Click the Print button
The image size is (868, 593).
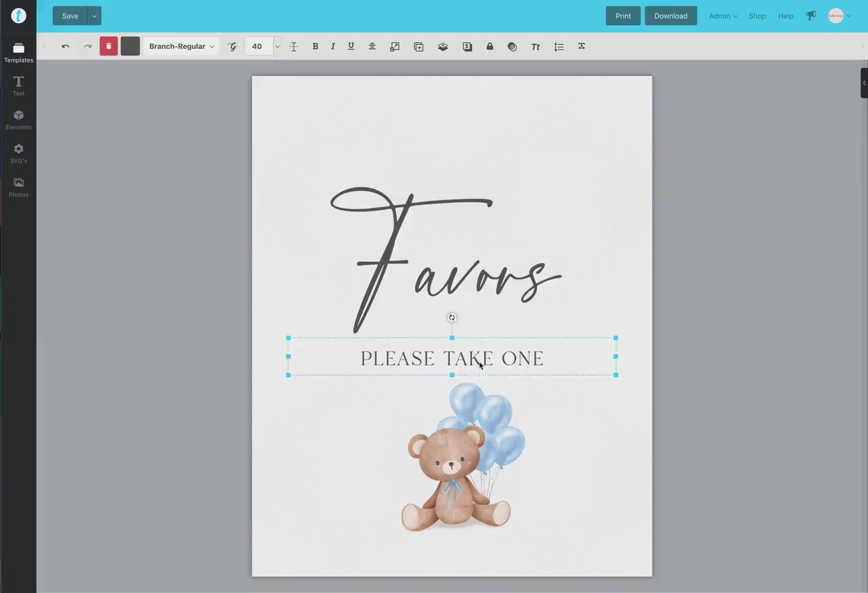pyautogui.click(x=623, y=16)
